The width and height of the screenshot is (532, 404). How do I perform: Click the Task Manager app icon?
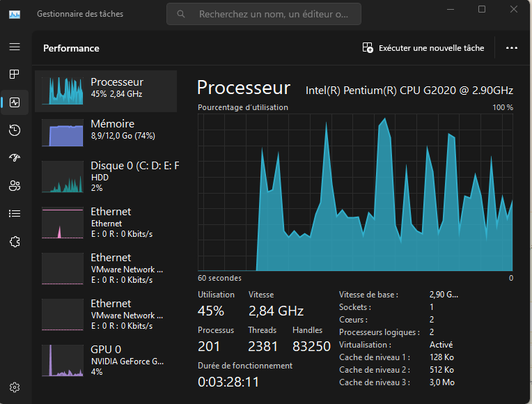tap(15, 14)
